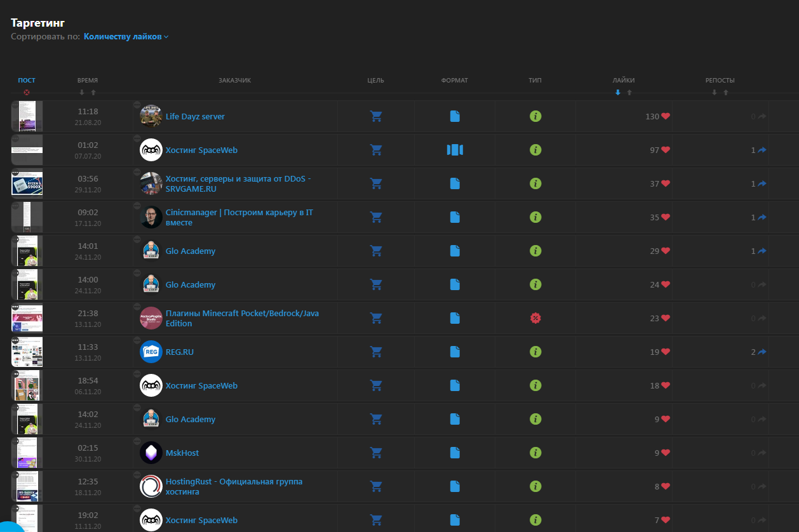Screen dimensions: 799x532
Task: Click the REG.RU blue logo avatar
Action: [151, 352]
